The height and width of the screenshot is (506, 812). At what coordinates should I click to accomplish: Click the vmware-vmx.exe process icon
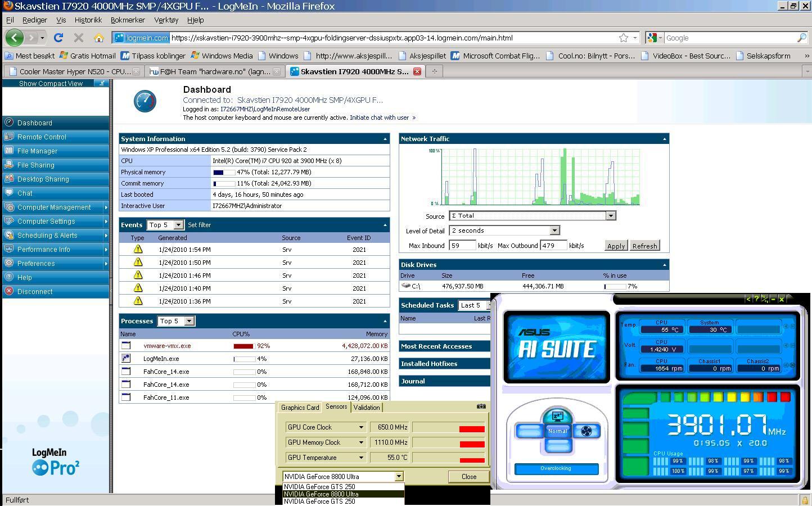pyautogui.click(x=126, y=346)
